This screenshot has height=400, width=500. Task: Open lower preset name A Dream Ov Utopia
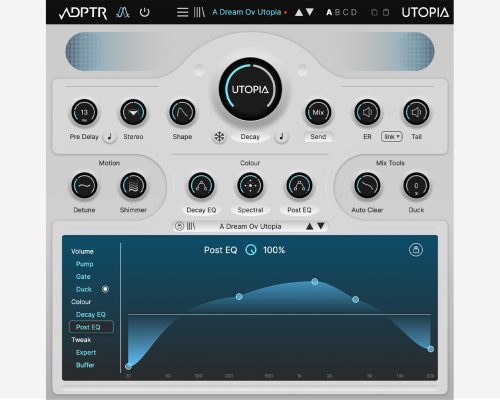(x=250, y=226)
